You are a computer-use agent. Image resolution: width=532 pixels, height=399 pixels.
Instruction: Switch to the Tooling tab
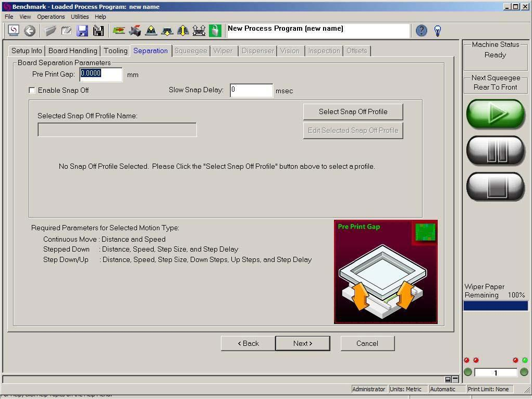(115, 51)
